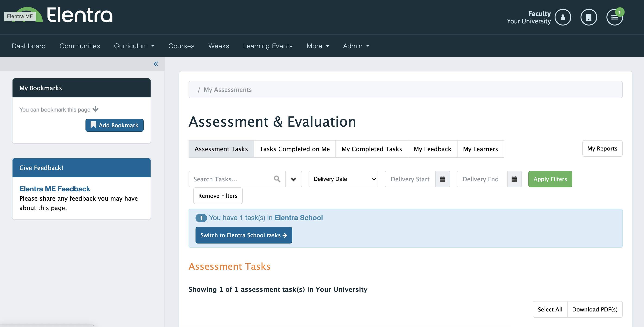Click the Apply Filters button

click(x=550, y=179)
